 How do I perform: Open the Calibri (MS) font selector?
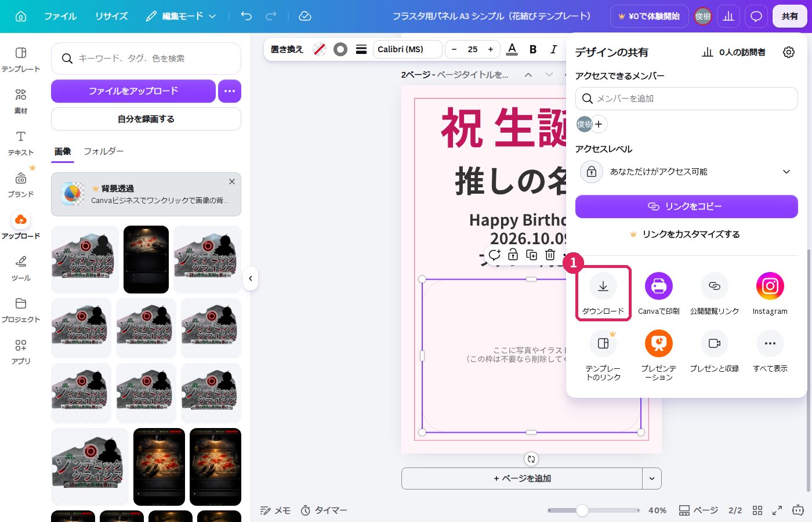point(407,49)
